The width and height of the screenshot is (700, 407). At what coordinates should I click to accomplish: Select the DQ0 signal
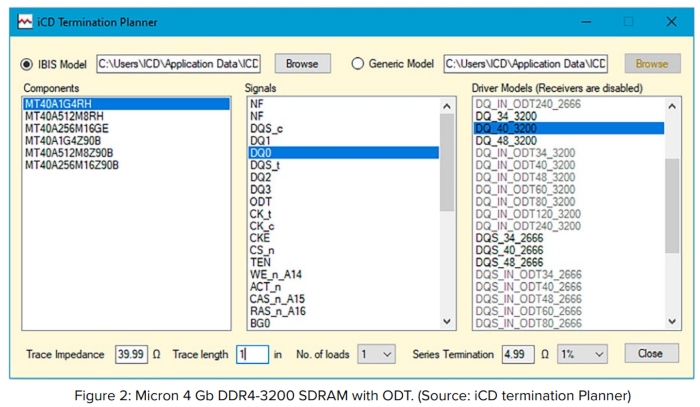[x=344, y=153]
